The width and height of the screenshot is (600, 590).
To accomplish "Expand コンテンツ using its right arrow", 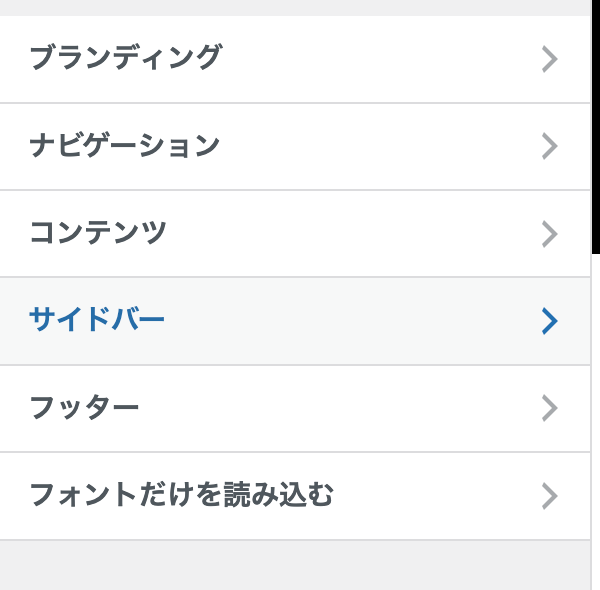I will click(549, 234).
